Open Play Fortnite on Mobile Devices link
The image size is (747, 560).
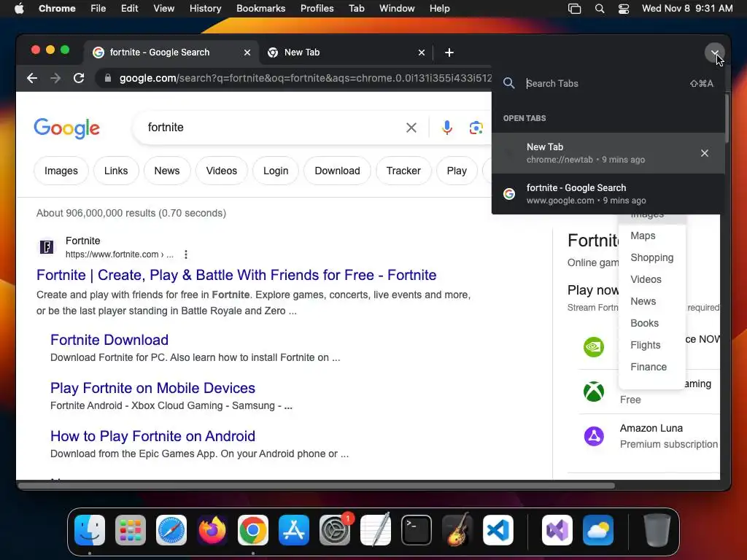(152, 388)
